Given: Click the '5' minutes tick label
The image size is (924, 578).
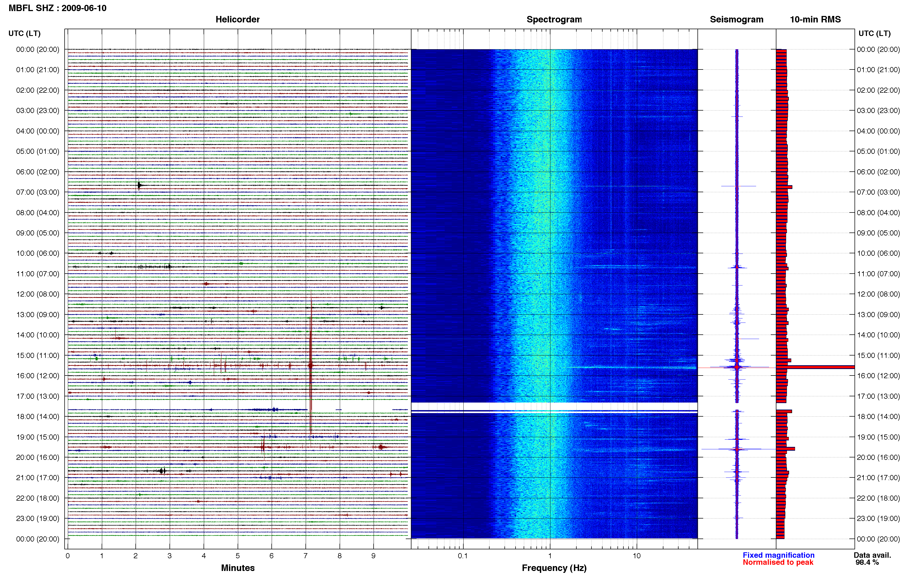Looking at the screenshot, I should click(x=237, y=556).
